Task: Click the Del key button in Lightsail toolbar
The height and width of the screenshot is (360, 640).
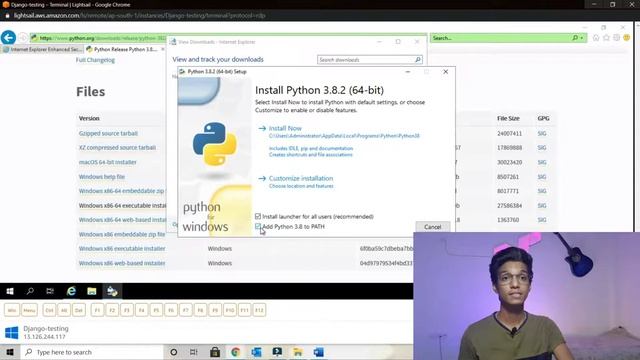Action: click(x=79, y=310)
